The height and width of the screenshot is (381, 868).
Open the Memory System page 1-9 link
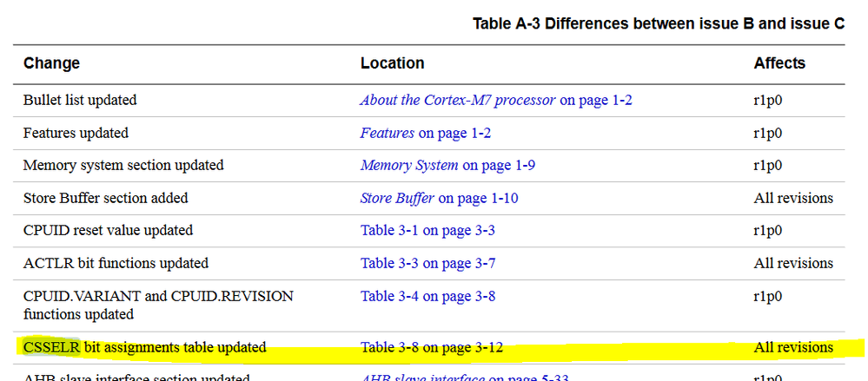click(x=447, y=165)
